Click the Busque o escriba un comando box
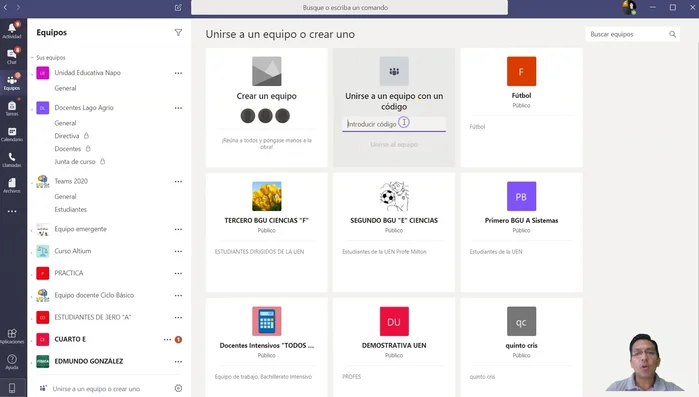699x397 pixels. tap(350, 8)
